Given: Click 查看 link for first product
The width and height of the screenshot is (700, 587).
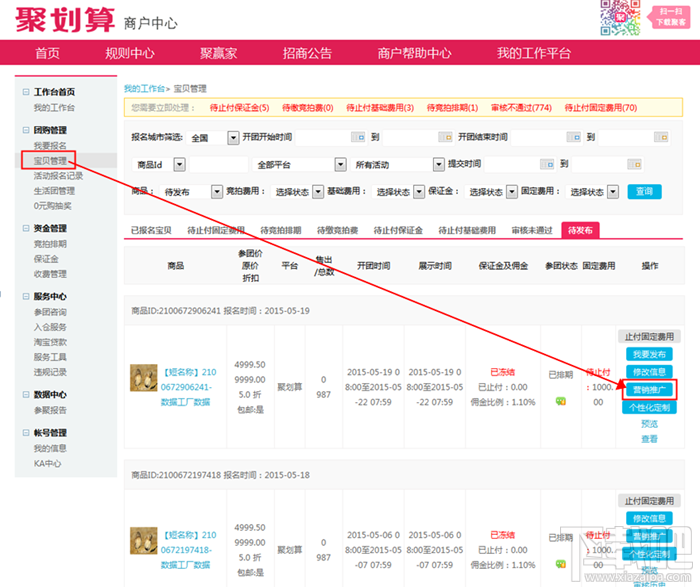Looking at the screenshot, I should [650, 439].
